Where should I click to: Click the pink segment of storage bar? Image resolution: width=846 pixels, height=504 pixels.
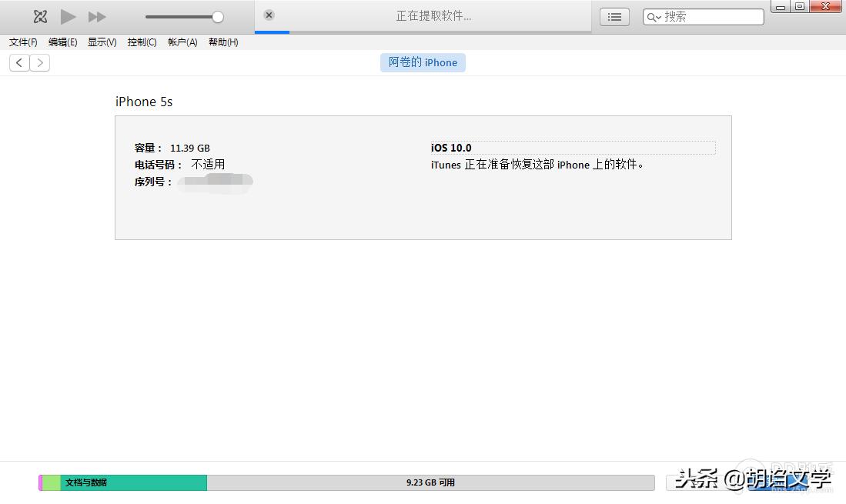tap(41, 482)
